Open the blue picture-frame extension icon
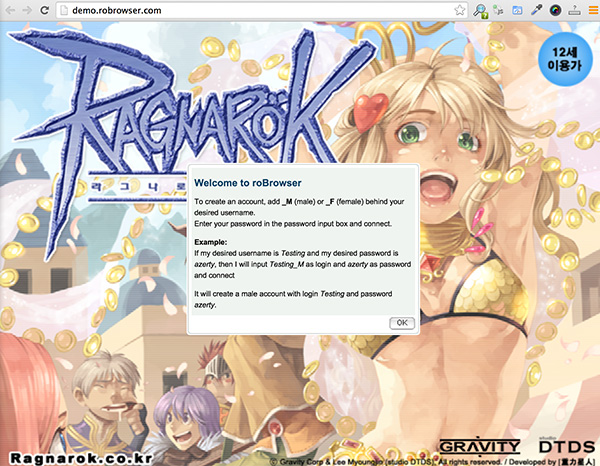This screenshot has height=466, width=600. point(517,10)
